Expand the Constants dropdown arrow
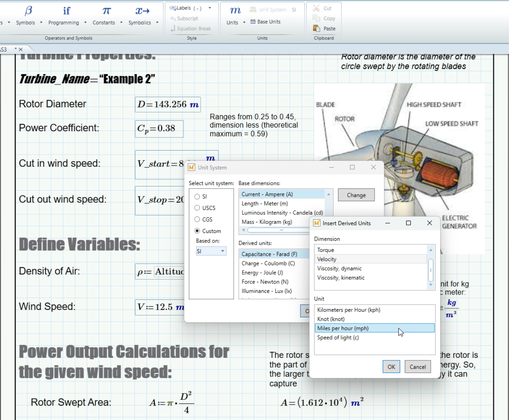The image size is (509, 420). tap(121, 23)
